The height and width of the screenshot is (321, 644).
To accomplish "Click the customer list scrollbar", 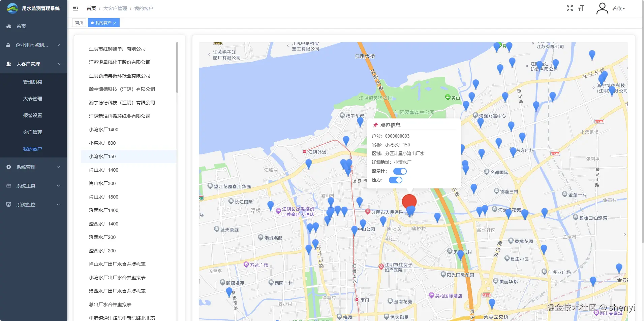I will coord(177,67).
